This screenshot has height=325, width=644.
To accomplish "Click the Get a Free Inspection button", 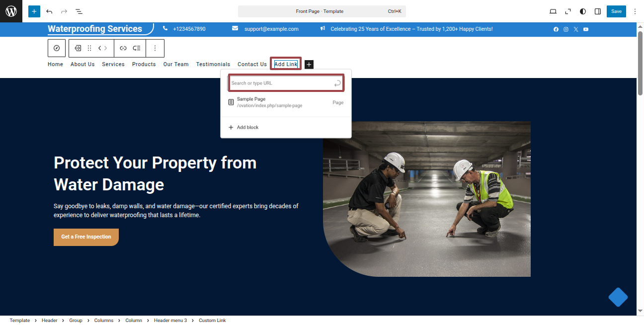I will click(x=86, y=237).
